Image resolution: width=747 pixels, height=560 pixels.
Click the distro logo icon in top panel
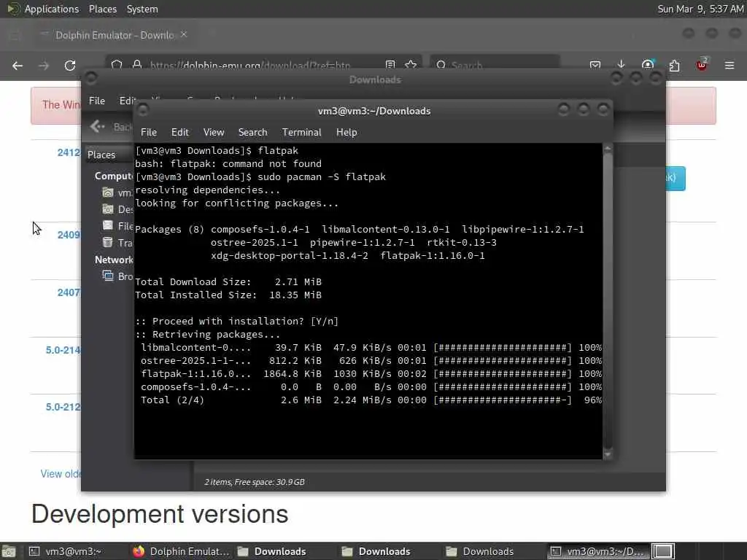coord(13,9)
